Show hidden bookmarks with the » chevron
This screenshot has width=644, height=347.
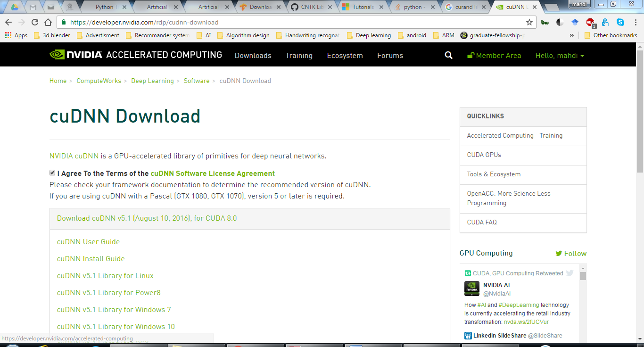click(x=572, y=35)
